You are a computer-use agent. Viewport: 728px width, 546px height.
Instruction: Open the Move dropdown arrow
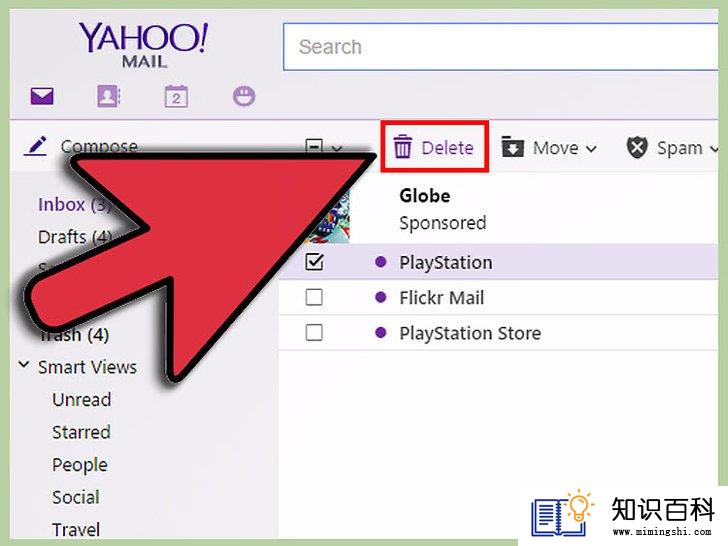[591, 149]
